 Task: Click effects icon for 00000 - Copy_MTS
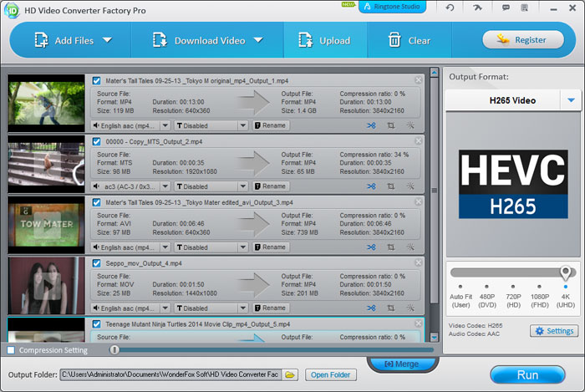point(410,186)
